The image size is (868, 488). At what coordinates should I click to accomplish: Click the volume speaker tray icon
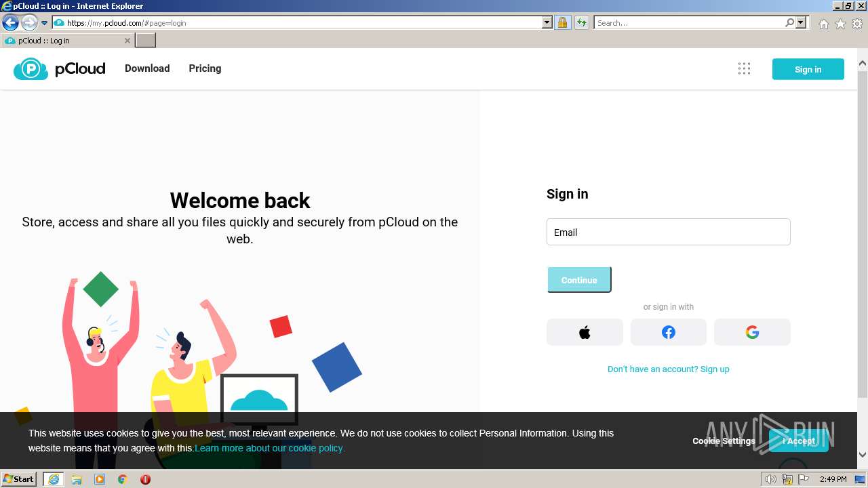coord(770,479)
